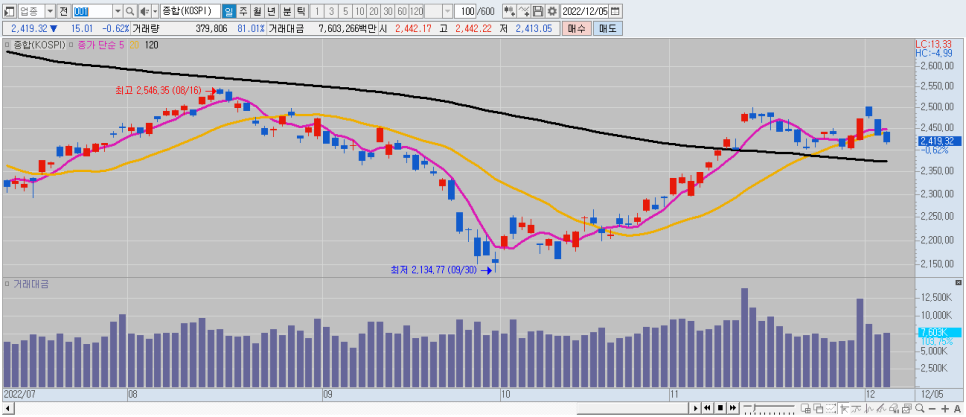This screenshot has height=417, width=966.
Task: Click the 120-period moving average label
Action: [x=152, y=45]
